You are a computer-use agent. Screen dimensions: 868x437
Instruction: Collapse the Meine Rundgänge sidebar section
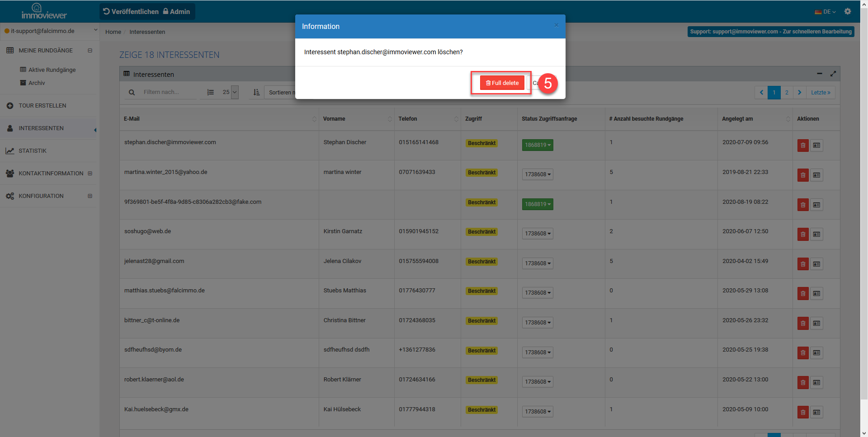(x=90, y=50)
